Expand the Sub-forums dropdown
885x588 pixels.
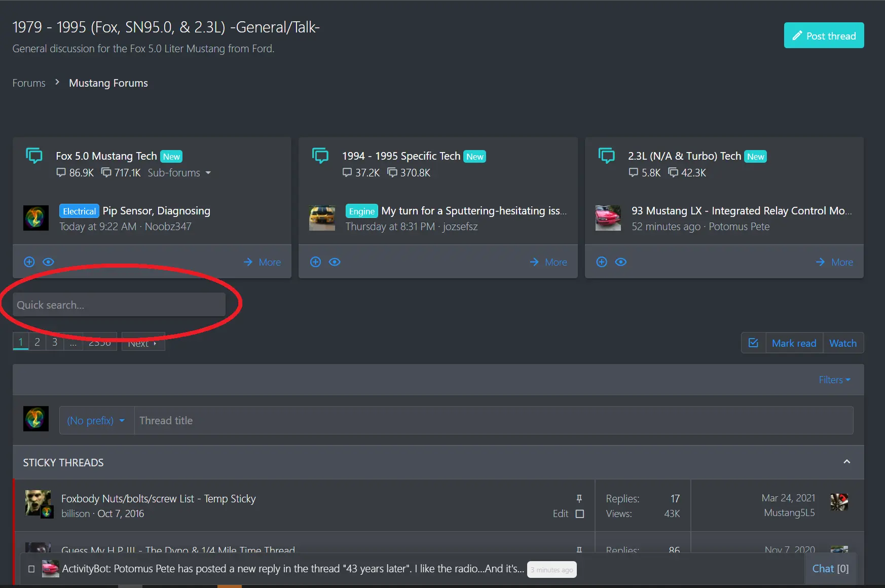(x=179, y=173)
